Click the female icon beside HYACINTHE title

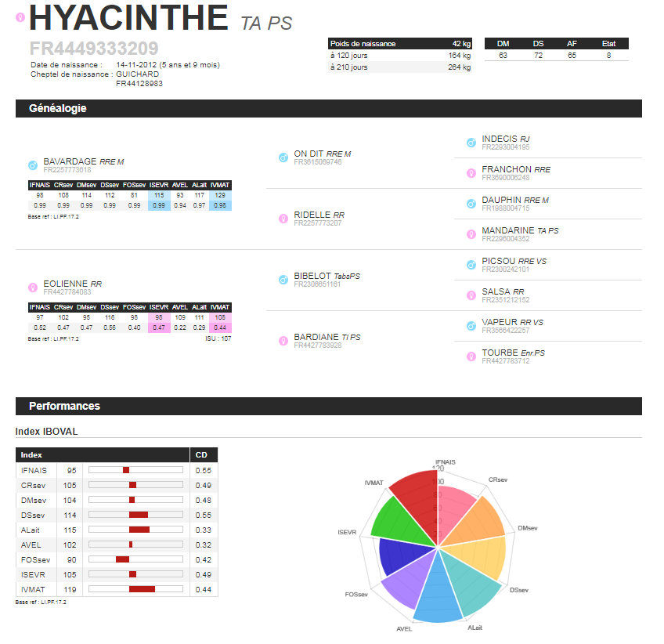tap(20, 17)
